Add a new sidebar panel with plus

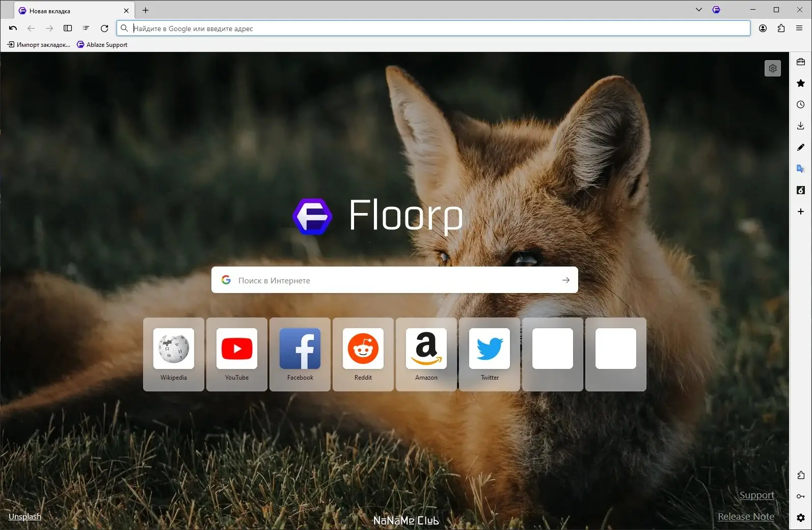pyautogui.click(x=801, y=211)
